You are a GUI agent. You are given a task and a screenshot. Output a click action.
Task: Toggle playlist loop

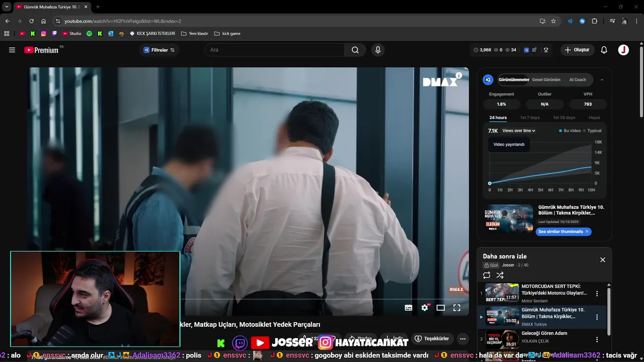tap(487, 275)
